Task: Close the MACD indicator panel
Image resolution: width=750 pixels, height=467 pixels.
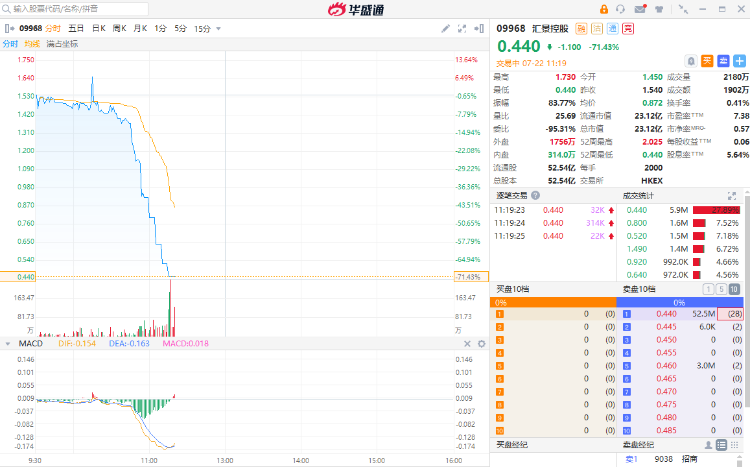Action: tap(468, 343)
